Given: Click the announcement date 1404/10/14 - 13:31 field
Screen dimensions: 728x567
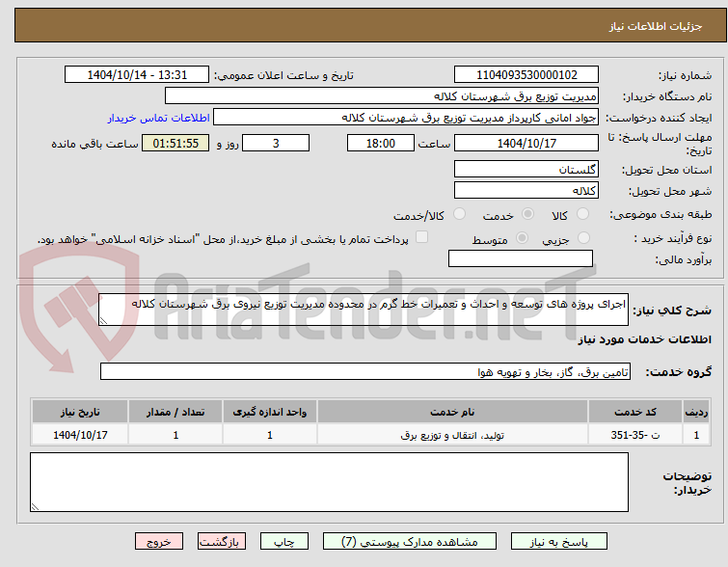Looking at the screenshot, I should (137, 75).
